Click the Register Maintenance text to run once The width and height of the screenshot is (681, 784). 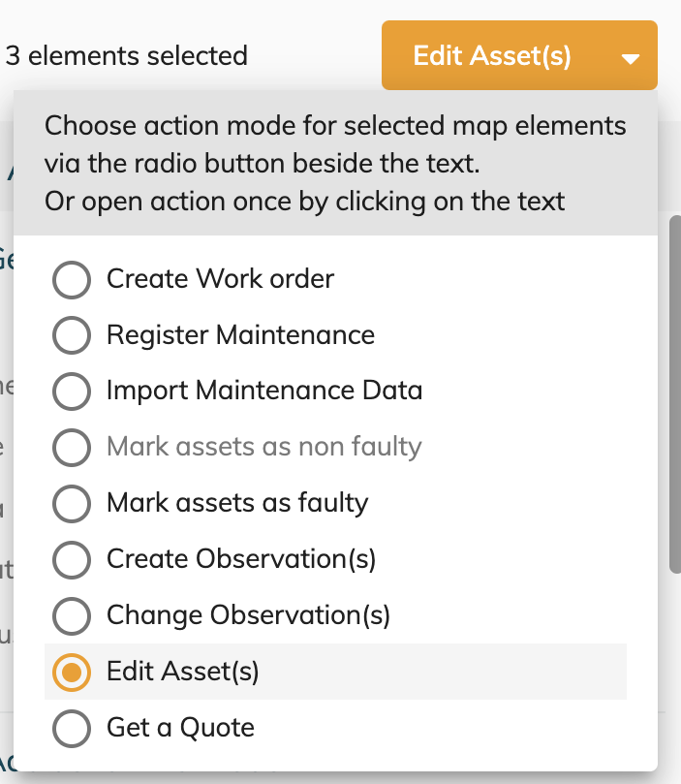[x=242, y=335]
